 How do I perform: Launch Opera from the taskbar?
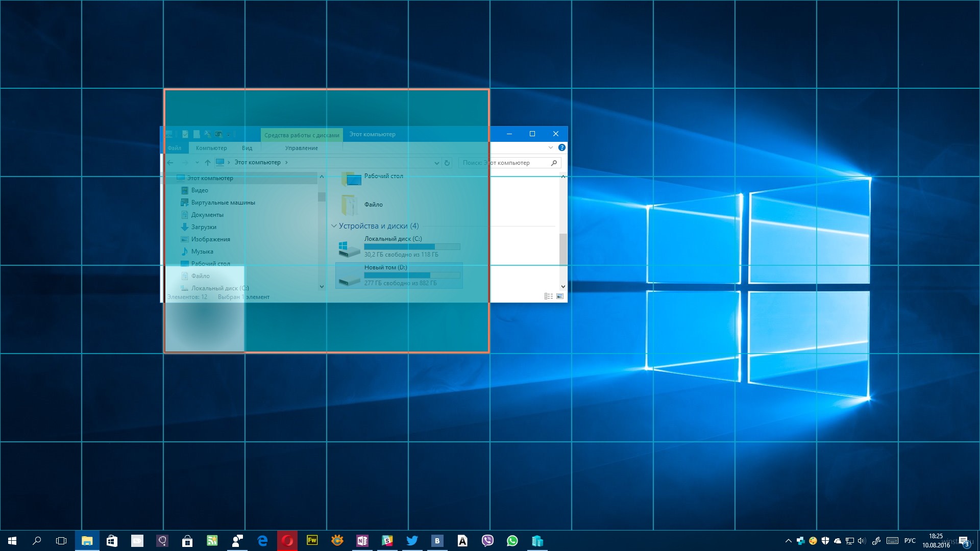pos(287,541)
